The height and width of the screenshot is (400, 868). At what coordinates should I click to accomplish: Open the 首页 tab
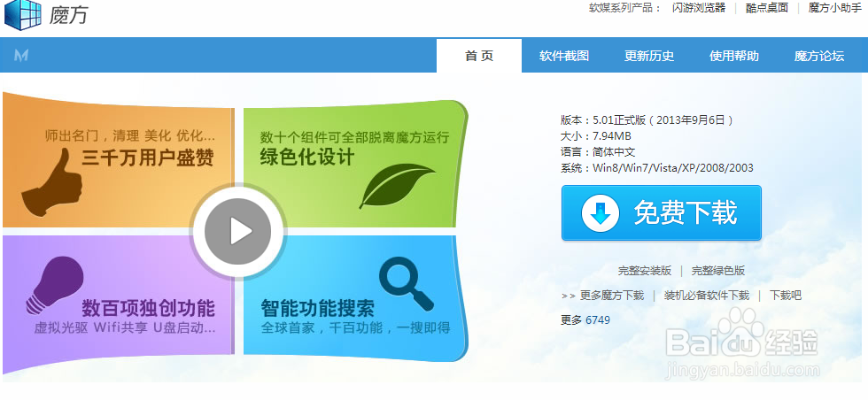pyautogui.click(x=479, y=56)
